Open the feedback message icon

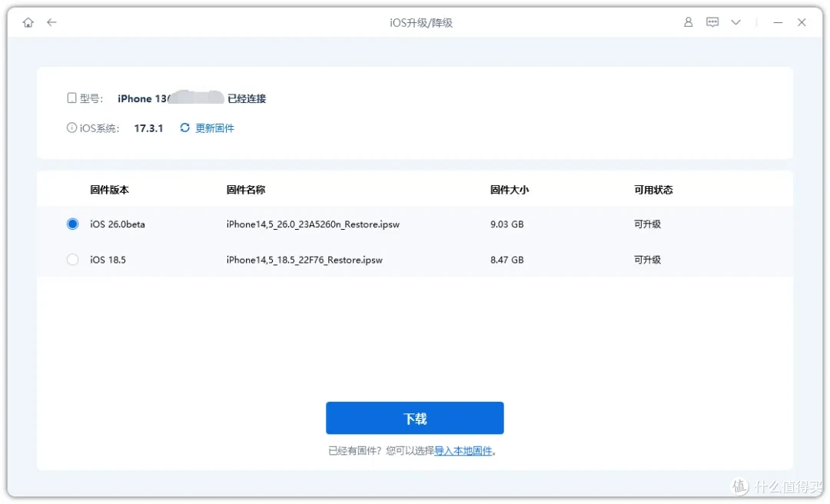pos(712,22)
